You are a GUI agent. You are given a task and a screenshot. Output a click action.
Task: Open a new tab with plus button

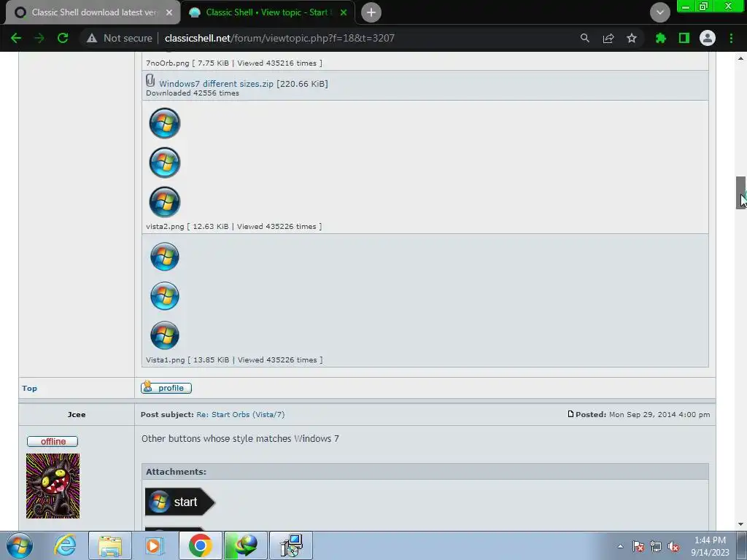click(x=371, y=12)
